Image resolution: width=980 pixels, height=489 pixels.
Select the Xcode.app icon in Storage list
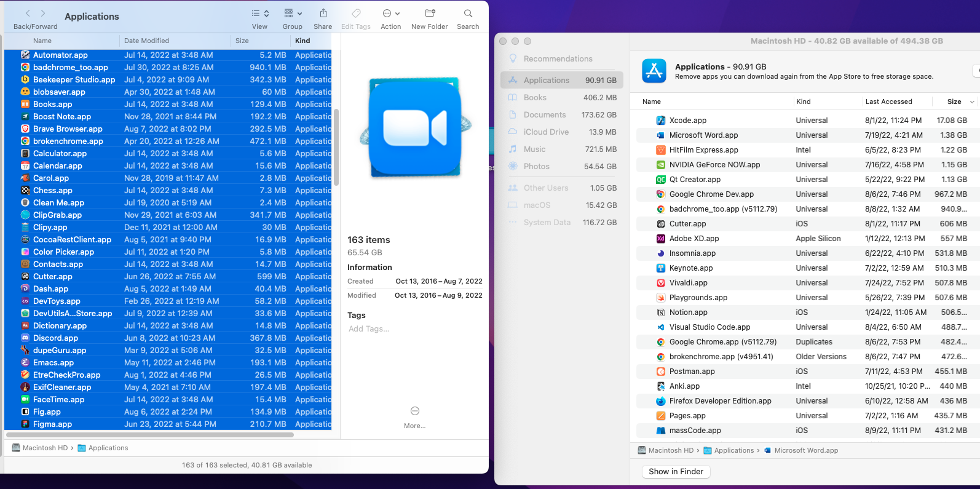[661, 121]
